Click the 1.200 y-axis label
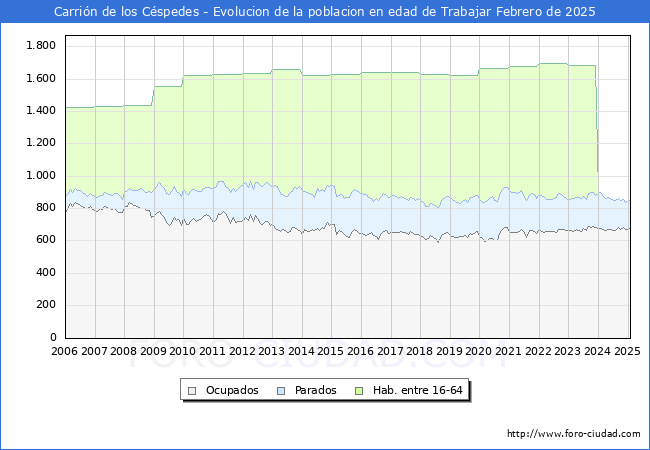650x450 pixels. (x=41, y=143)
